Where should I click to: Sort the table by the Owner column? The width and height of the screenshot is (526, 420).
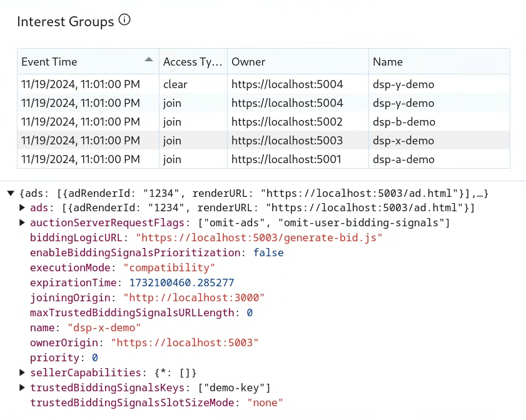tap(248, 61)
